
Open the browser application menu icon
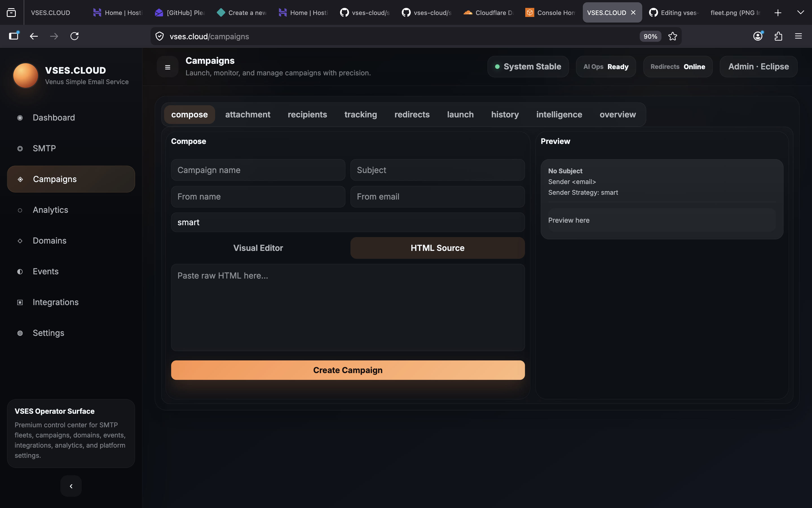[x=798, y=36]
